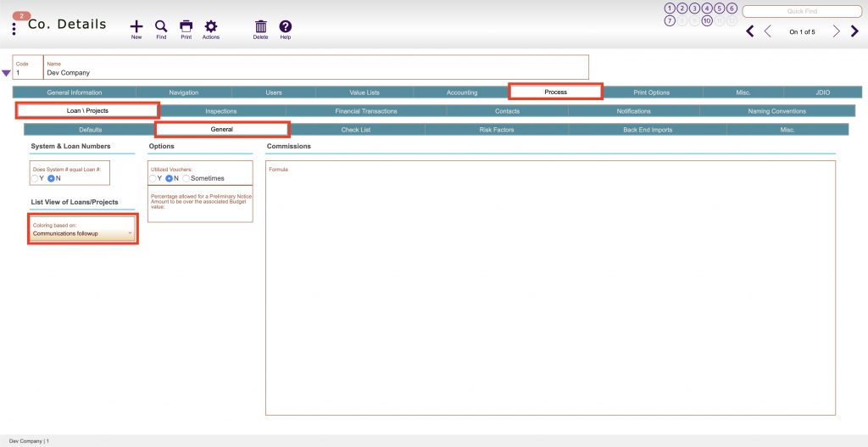Open top-row Misc. tab
Screen dimensions: 868x447
coord(743,92)
